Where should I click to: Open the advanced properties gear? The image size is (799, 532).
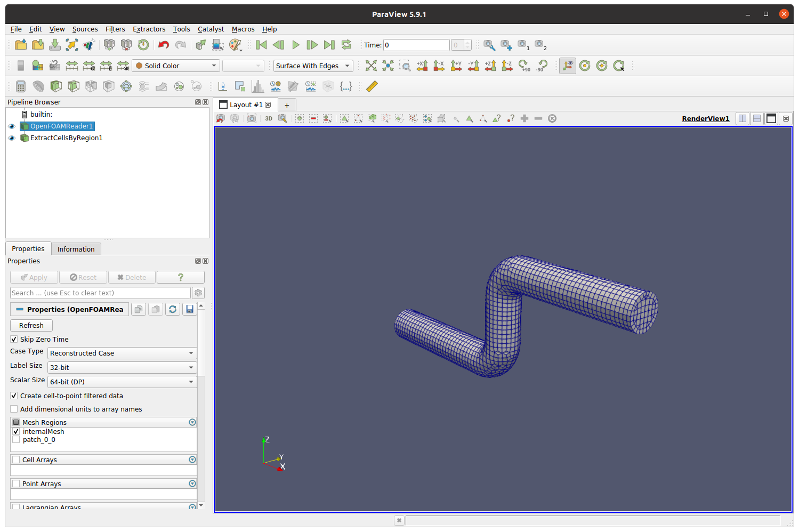198,293
